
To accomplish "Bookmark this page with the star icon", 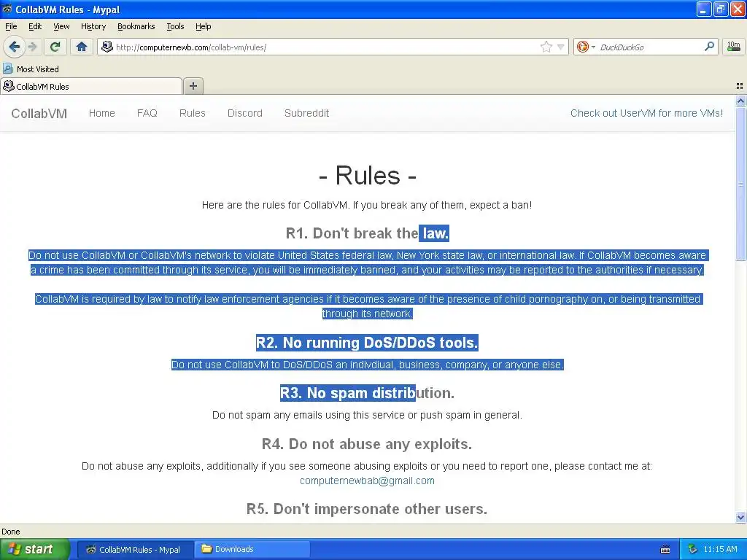I will tap(546, 47).
